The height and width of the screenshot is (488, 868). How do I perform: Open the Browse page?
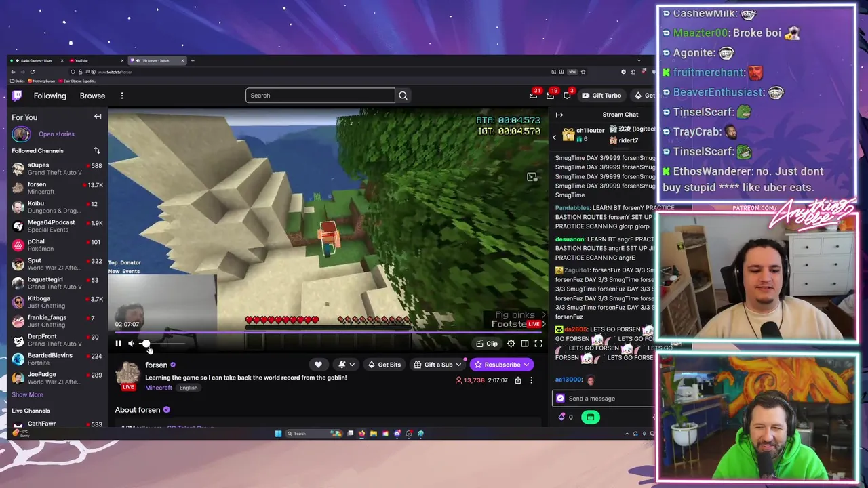pos(92,96)
